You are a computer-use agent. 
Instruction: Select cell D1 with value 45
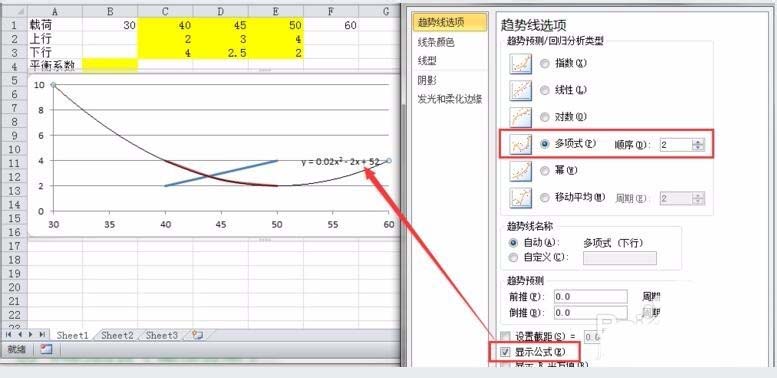[x=221, y=25]
